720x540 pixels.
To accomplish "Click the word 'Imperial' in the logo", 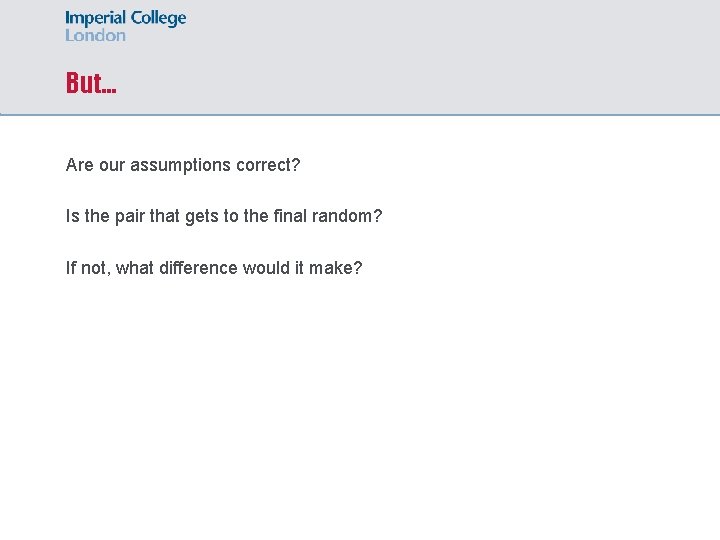I will 96,18.
